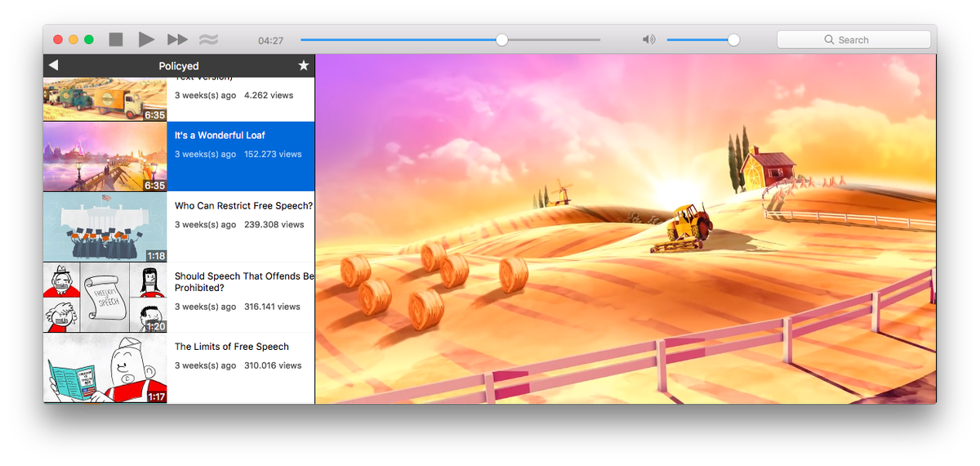This screenshot has width=980, height=466.
Task: Click the play button in the toolbar
Action: [146, 39]
